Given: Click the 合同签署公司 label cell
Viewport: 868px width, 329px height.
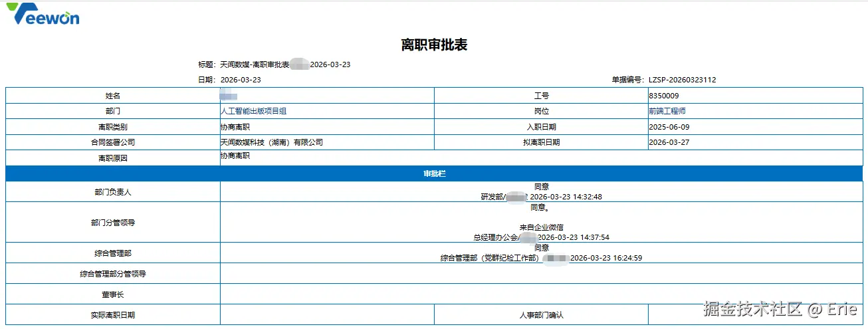Looking at the screenshot, I should coord(113,142).
